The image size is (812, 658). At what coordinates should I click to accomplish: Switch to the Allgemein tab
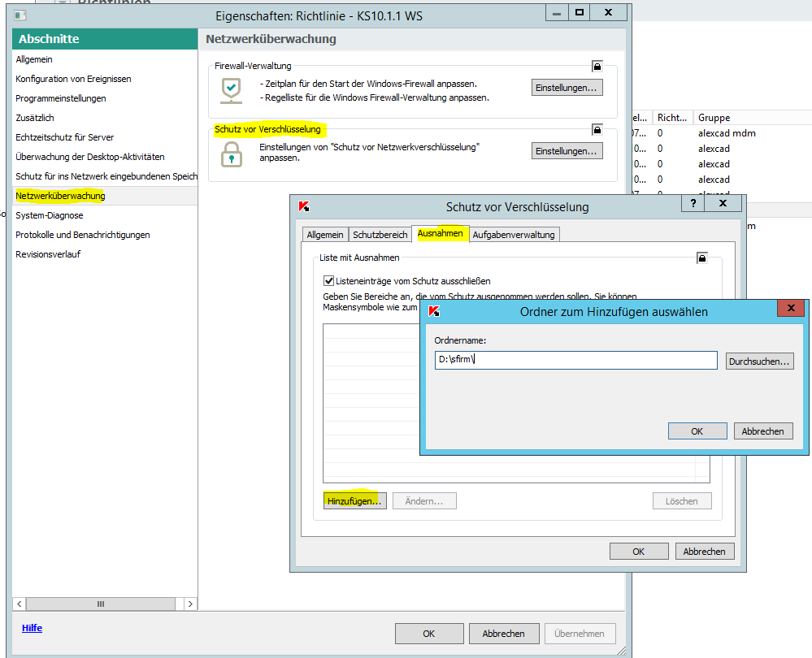point(324,235)
